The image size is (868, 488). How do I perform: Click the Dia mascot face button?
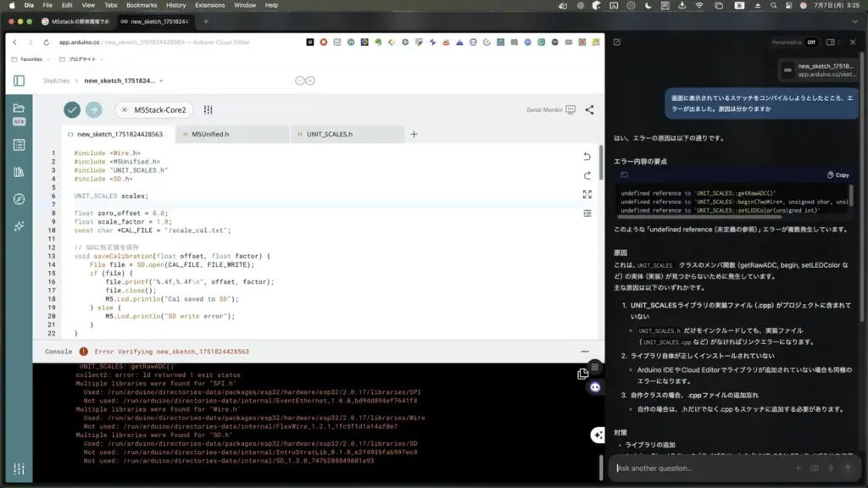click(x=595, y=387)
